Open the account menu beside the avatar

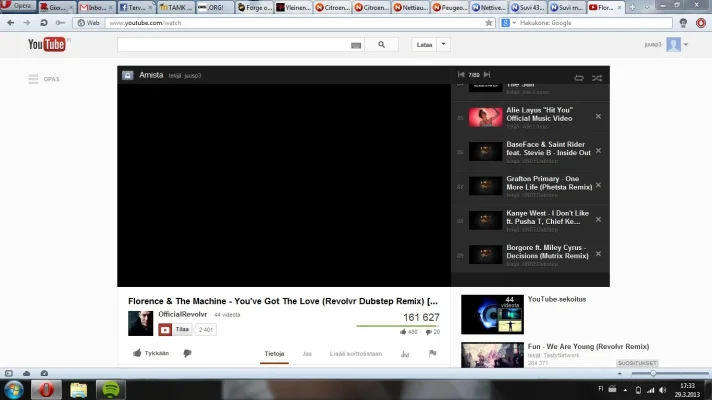(x=688, y=45)
